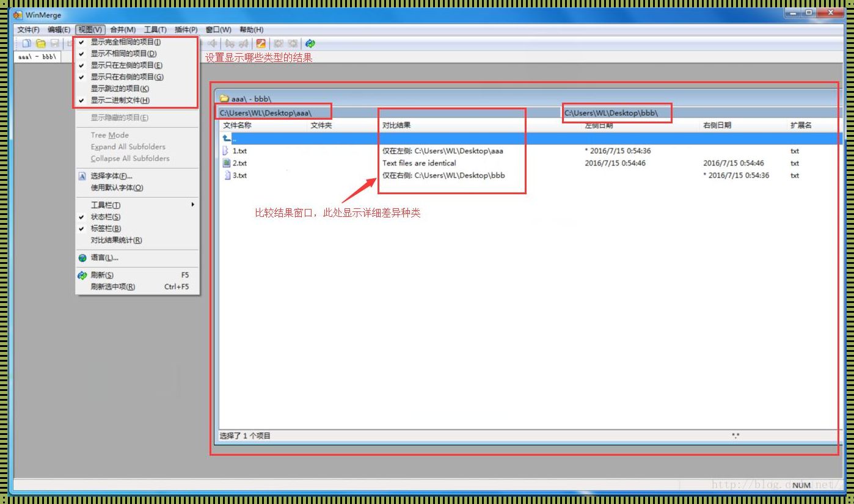Click grayed Collapse All Subfolders entry

137,158
